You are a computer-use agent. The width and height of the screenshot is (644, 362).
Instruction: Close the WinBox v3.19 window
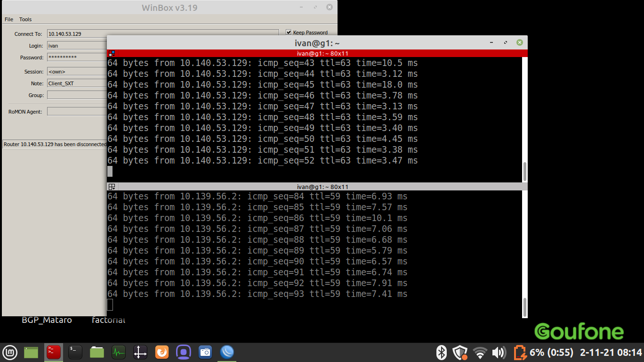tap(330, 7)
